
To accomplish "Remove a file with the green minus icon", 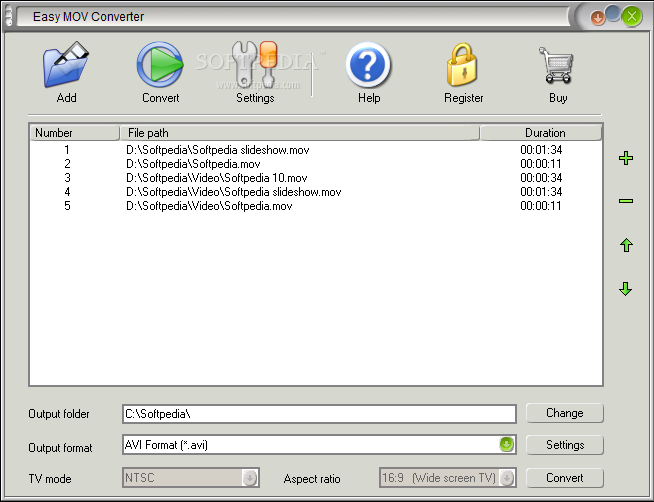I will click(626, 201).
